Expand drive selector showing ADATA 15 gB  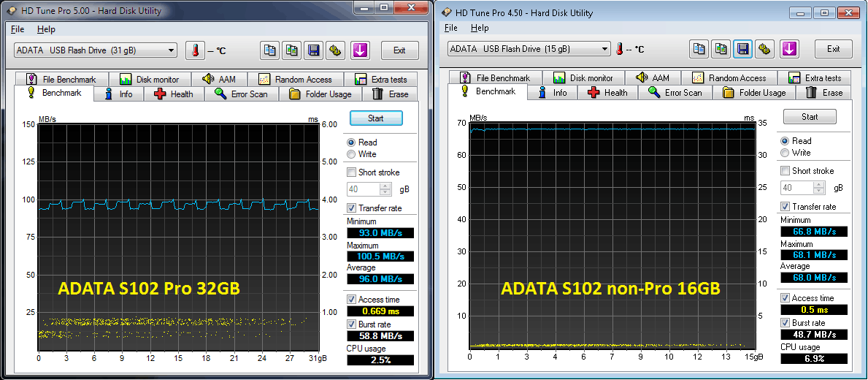(529, 49)
